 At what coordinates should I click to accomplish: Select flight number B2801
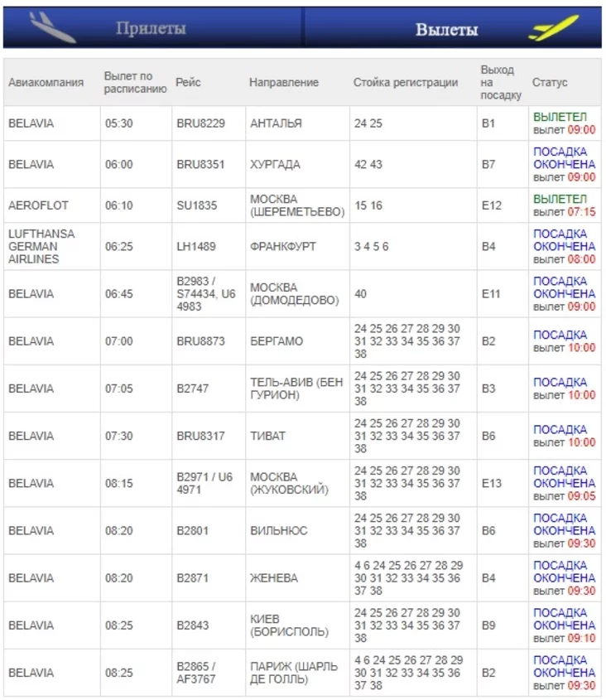click(192, 530)
